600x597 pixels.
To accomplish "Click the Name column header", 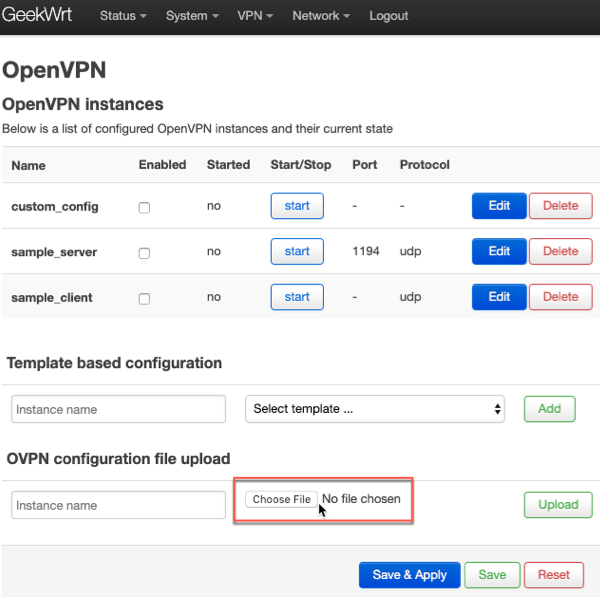I will [x=28, y=166].
